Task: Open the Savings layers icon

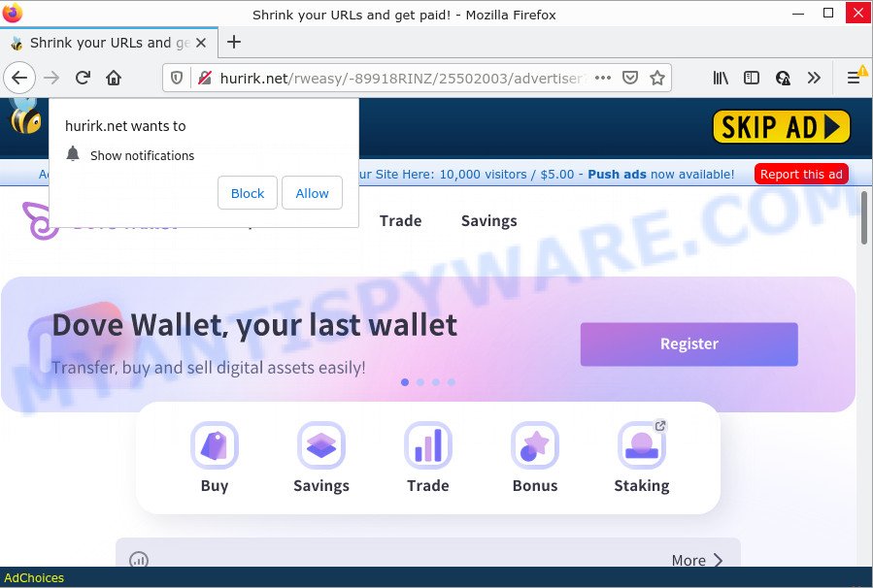Action: [x=321, y=445]
